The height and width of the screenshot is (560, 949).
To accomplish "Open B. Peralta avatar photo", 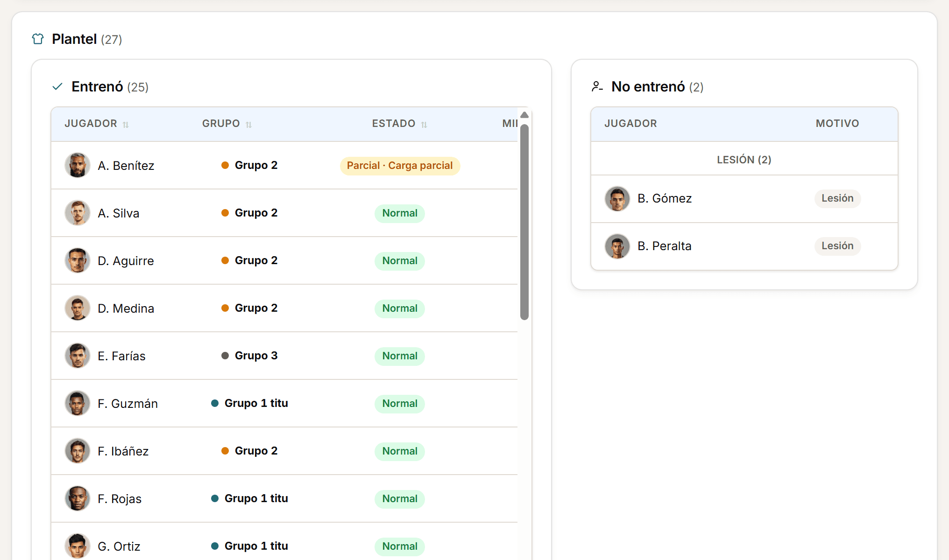I will [x=617, y=246].
